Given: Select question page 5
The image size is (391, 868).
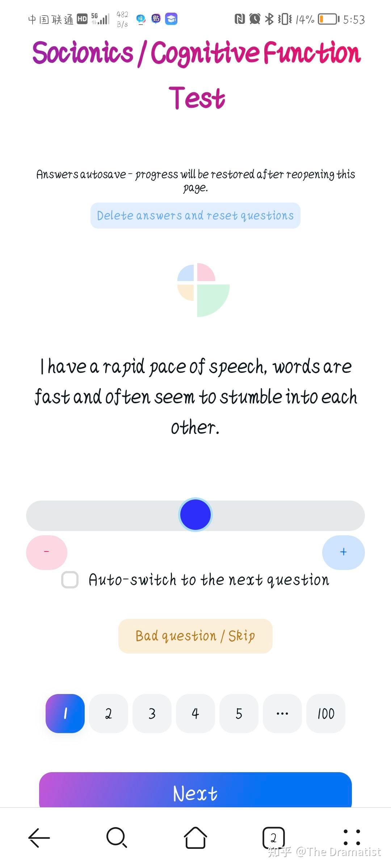Looking at the screenshot, I should pyautogui.click(x=239, y=714).
